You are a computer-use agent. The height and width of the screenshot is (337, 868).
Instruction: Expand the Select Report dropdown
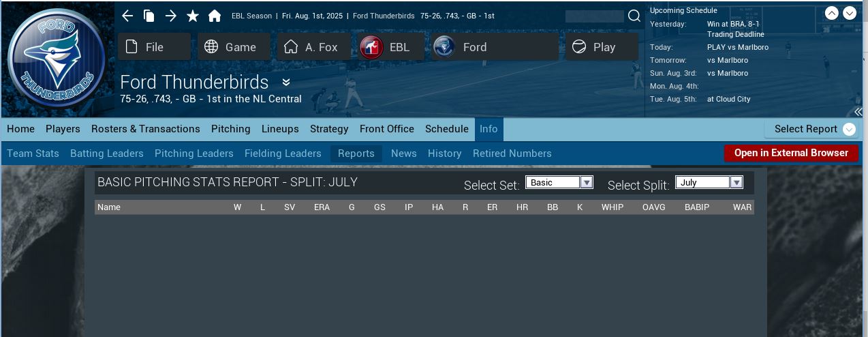point(849,129)
